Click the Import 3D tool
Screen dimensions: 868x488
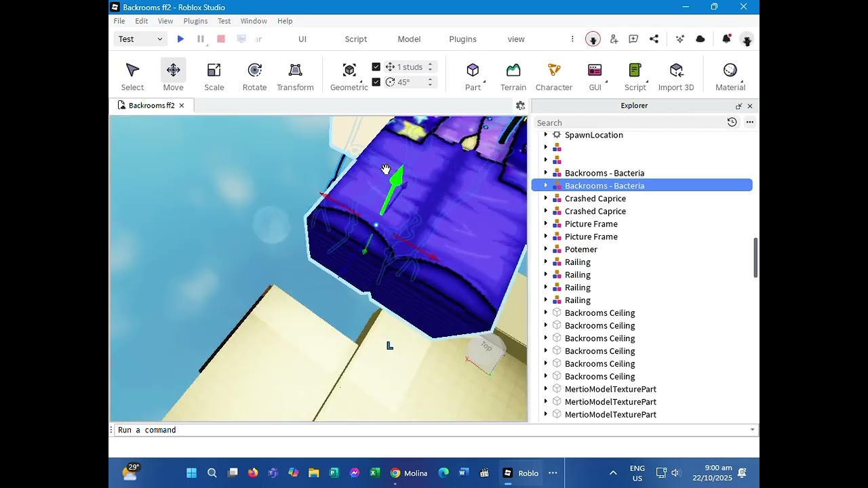click(x=676, y=77)
